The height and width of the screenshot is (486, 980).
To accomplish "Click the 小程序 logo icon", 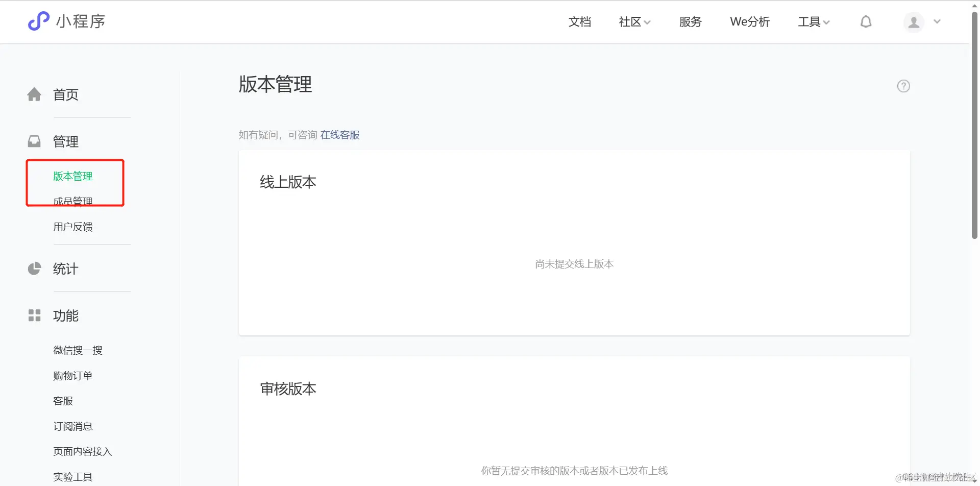I will tap(38, 21).
